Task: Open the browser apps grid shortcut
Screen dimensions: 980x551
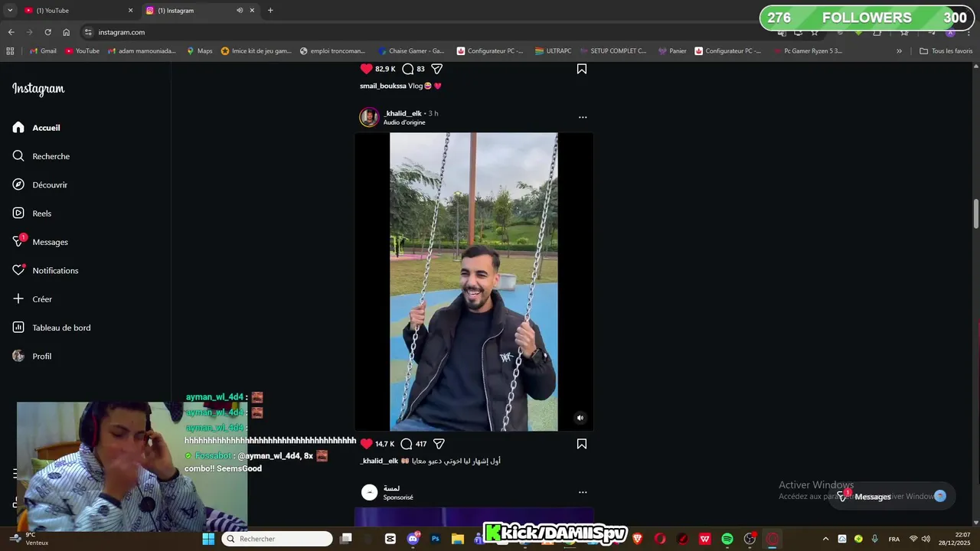Action: pos(10,51)
